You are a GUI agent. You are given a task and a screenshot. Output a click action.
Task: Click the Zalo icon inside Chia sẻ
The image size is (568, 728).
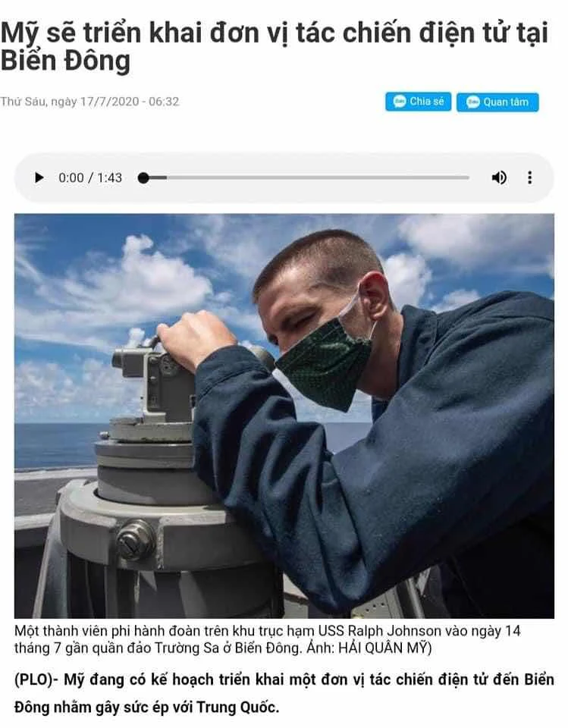[400, 101]
